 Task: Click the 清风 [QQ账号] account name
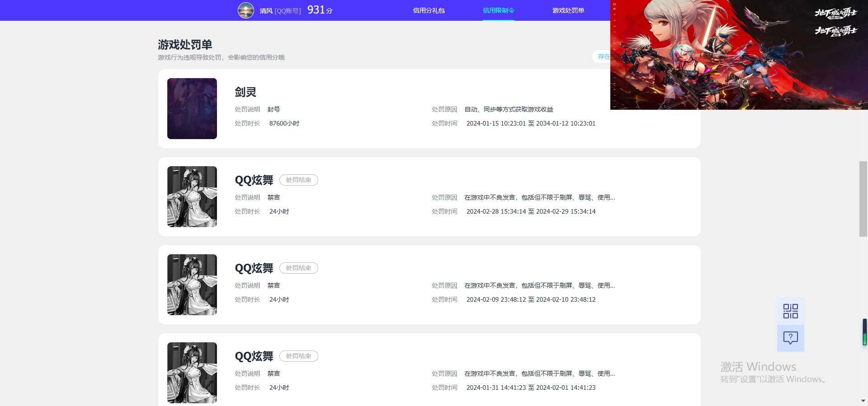[x=280, y=11]
